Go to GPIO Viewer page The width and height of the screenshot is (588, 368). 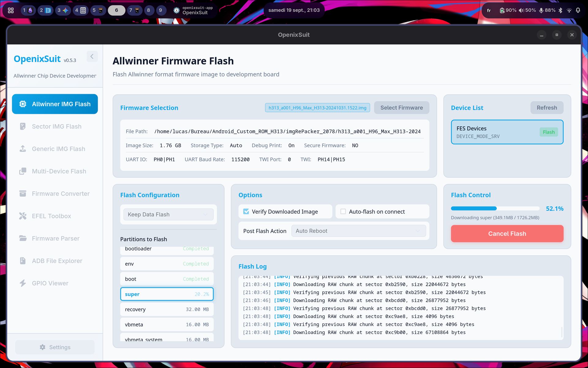(x=55, y=283)
